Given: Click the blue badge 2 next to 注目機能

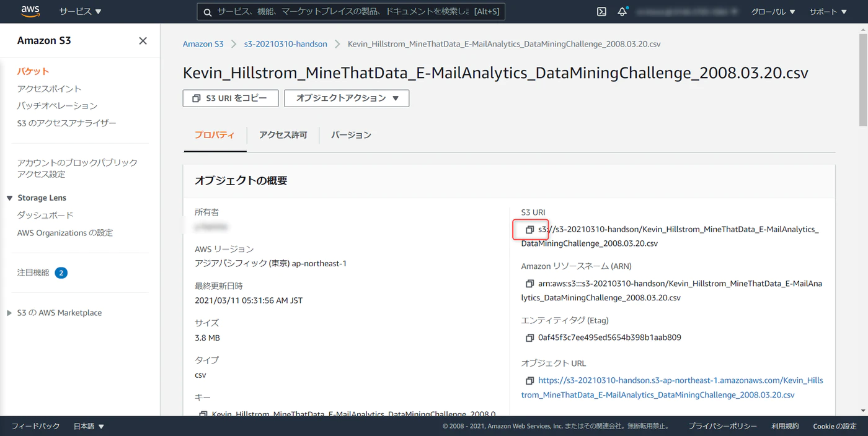Looking at the screenshot, I should tap(61, 273).
